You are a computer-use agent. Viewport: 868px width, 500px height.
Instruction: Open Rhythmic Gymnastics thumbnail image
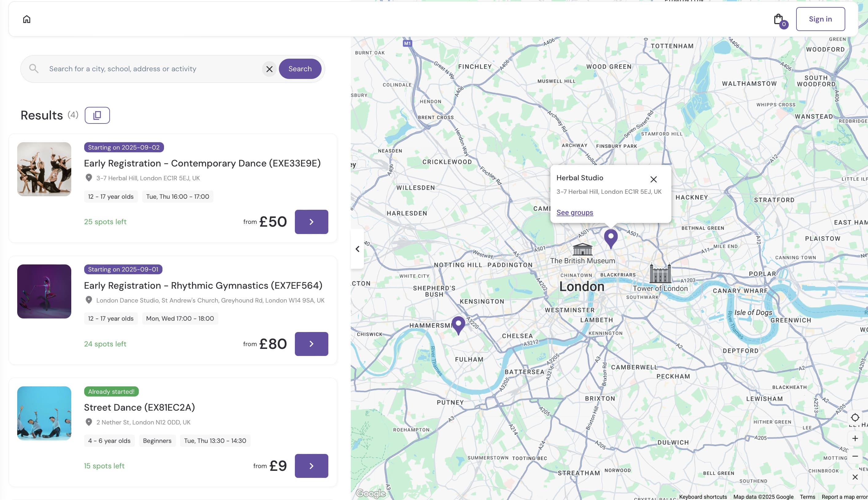point(44,291)
